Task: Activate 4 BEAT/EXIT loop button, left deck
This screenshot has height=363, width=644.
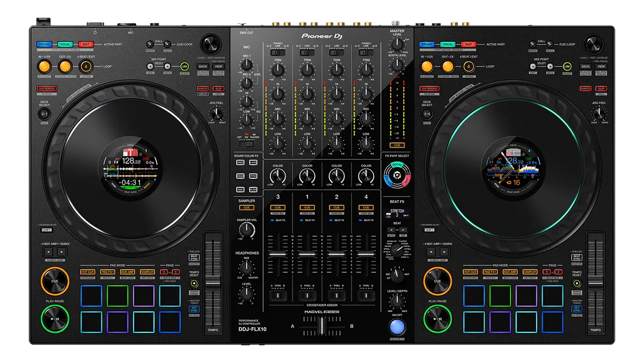Action: [x=86, y=67]
